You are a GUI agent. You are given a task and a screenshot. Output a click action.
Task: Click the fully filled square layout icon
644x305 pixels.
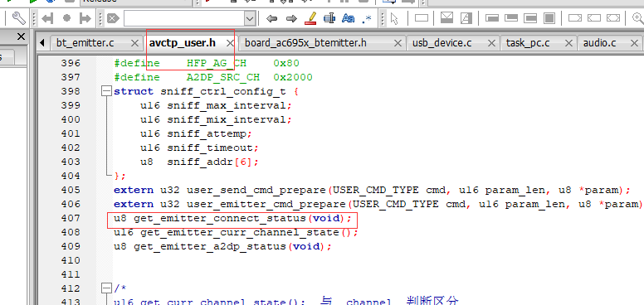click(549, 18)
